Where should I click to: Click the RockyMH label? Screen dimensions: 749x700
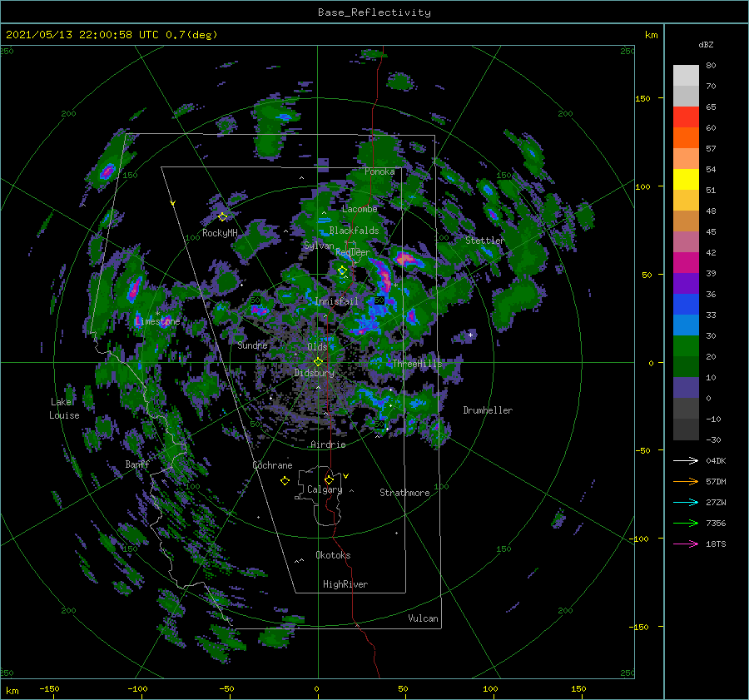pos(220,233)
